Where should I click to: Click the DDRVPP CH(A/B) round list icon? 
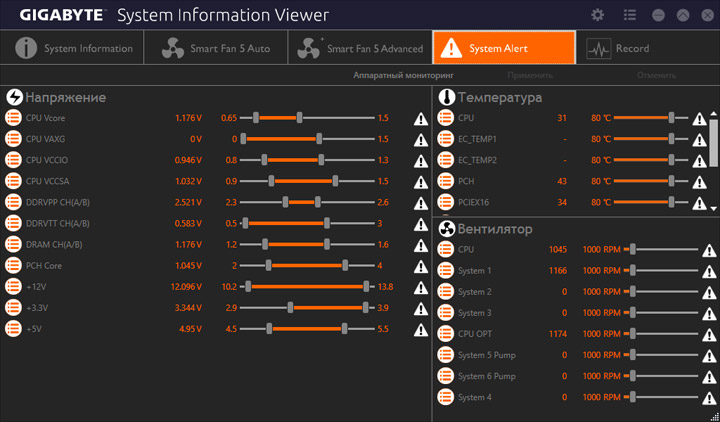pos(13,202)
